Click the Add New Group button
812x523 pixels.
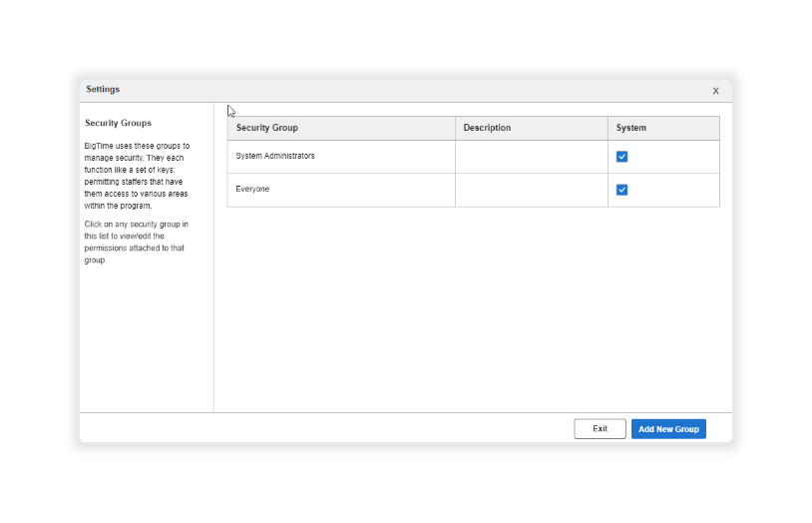click(668, 429)
